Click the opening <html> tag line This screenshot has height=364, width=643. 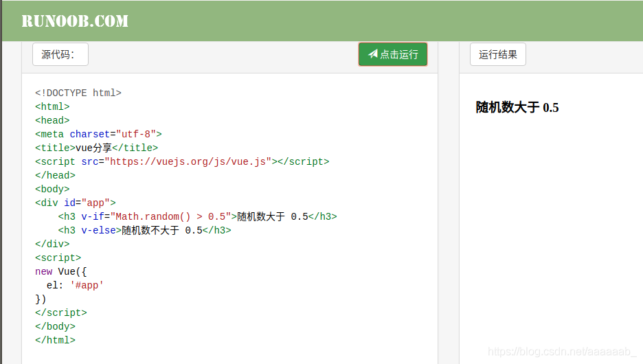click(x=52, y=106)
